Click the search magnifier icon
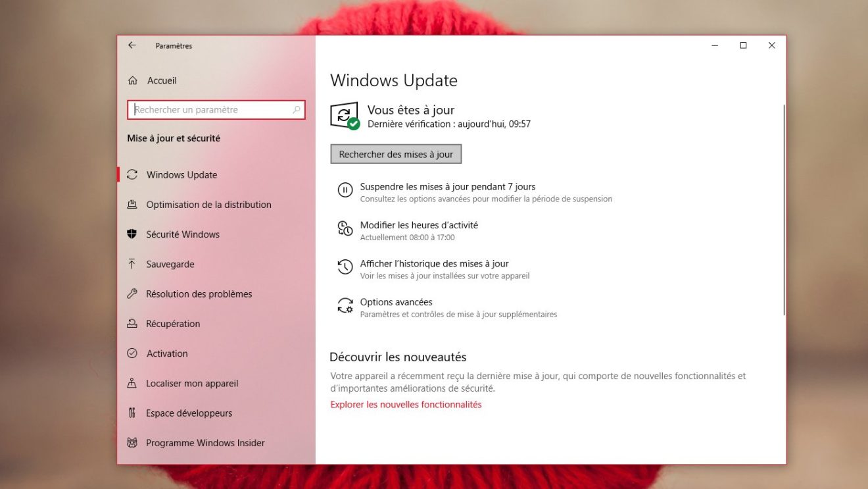The image size is (868, 489). pyautogui.click(x=297, y=110)
